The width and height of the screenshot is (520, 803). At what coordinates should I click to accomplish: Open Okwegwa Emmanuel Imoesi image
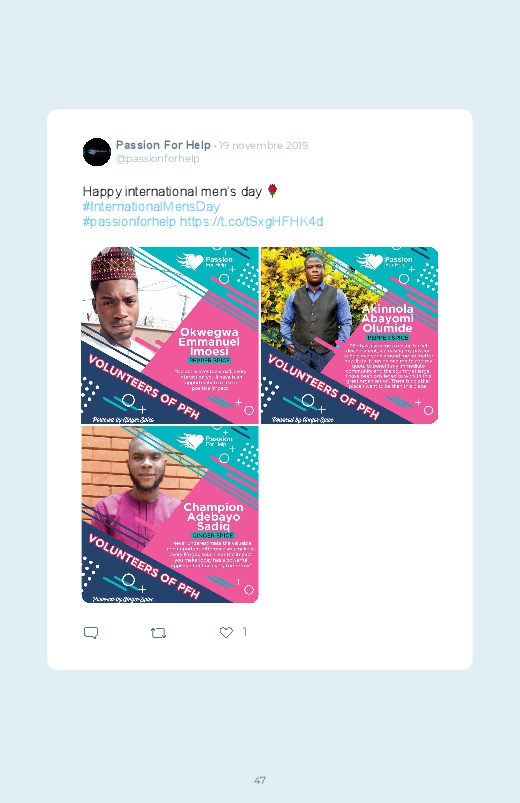[x=170, y=335]
